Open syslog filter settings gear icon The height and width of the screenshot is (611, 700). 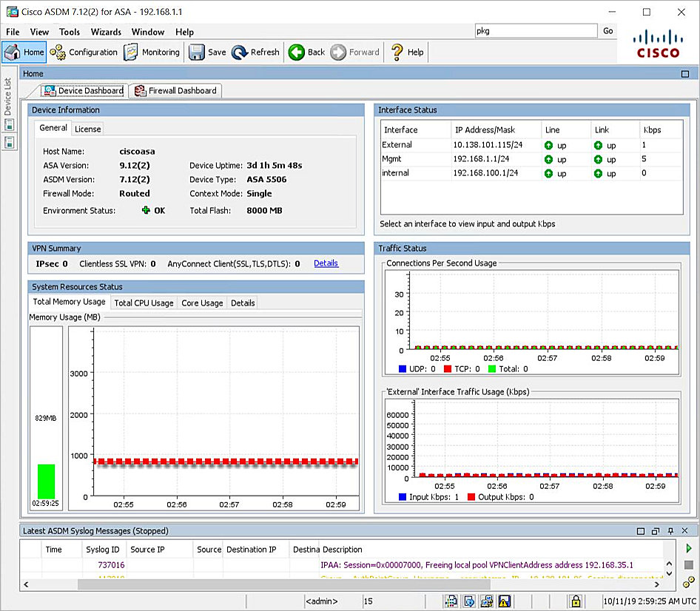(x=688, y=584)
